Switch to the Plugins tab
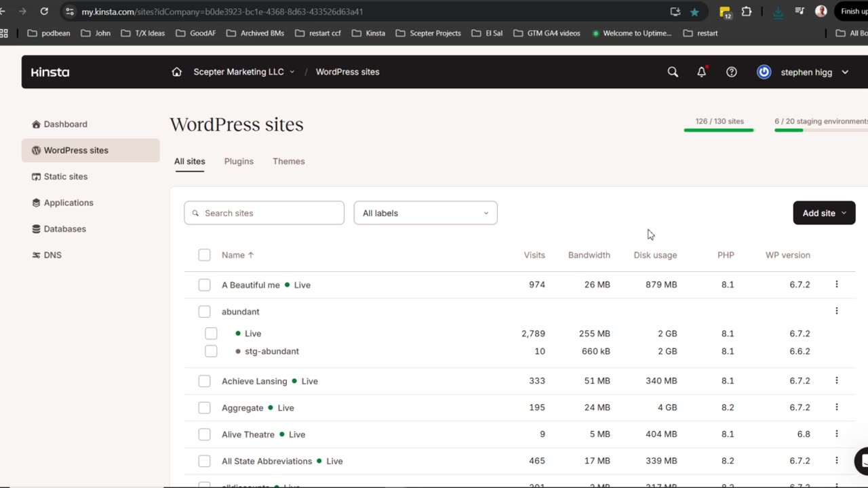 pos(239,161)
